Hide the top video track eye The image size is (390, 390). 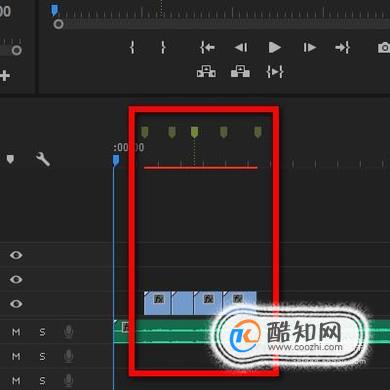click(x=16, y=255)
